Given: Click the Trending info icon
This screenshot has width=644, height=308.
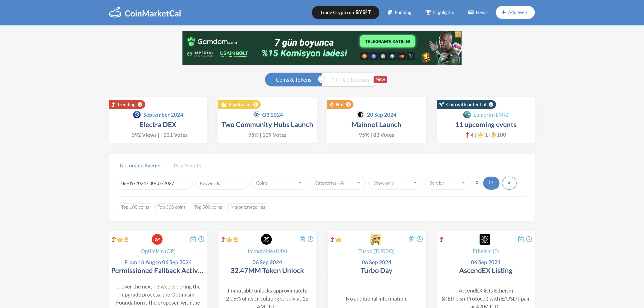Looking at the screenshot, I should (x=140, y=104).
